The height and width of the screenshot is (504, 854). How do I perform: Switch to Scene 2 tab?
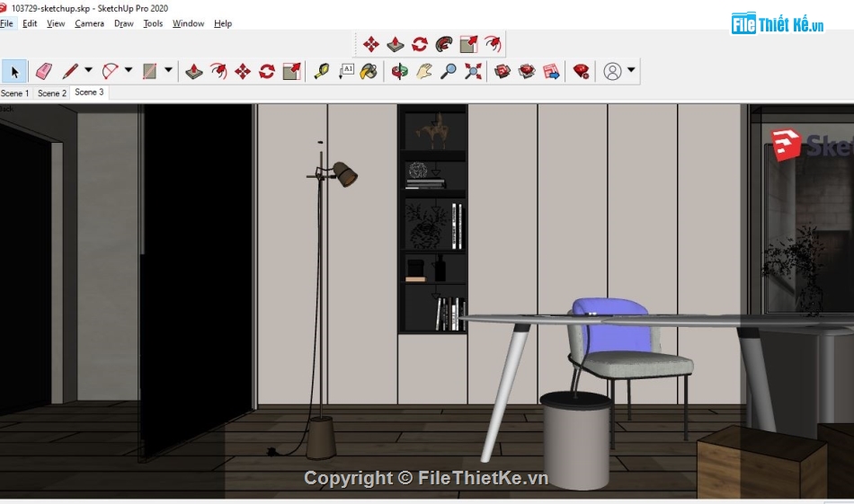coord(52,93)
